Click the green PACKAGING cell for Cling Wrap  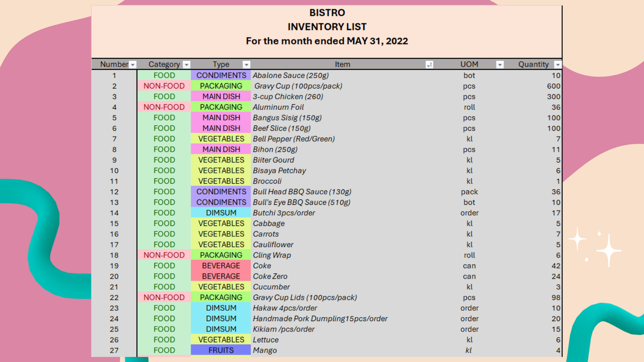(x=221, y=255)
